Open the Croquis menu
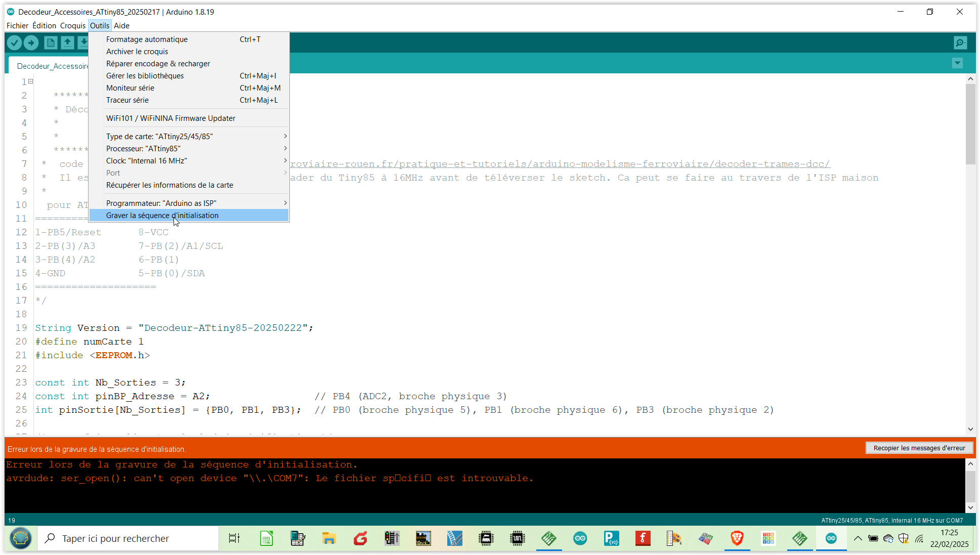 (73, 25)
